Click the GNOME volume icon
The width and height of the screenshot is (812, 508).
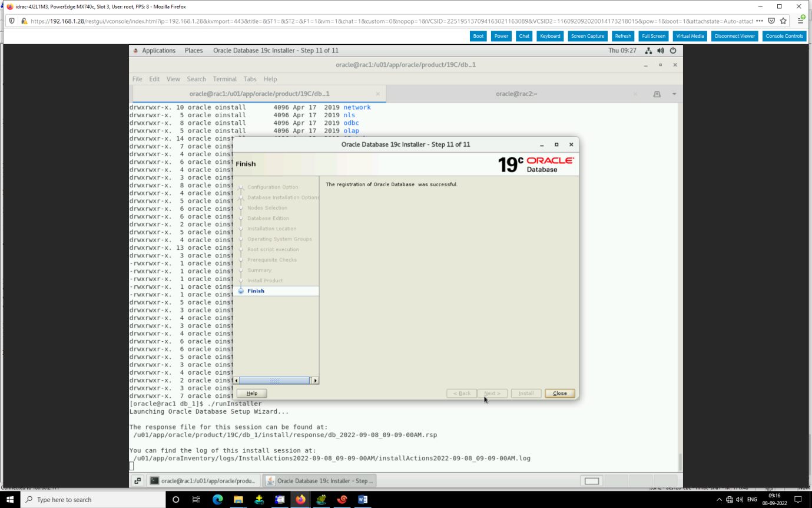click(661, 51)
